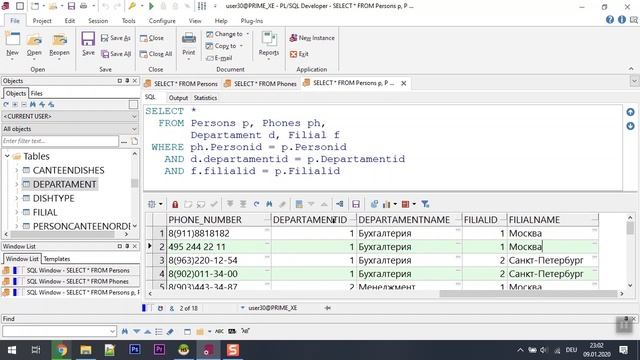This screenshot has height=360, width=640.
Task: Toggle the ABC whole-word option in Find bar
Action: [219, 331]
